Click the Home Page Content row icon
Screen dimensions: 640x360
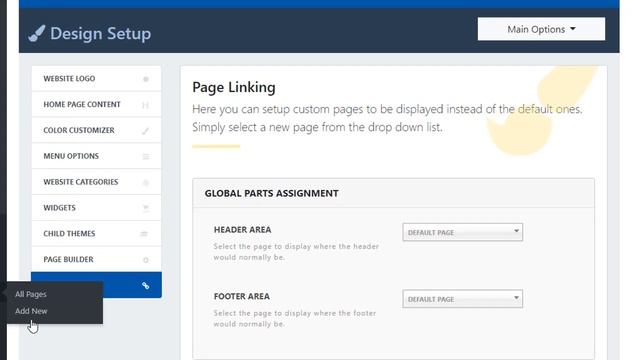[145, 105]
